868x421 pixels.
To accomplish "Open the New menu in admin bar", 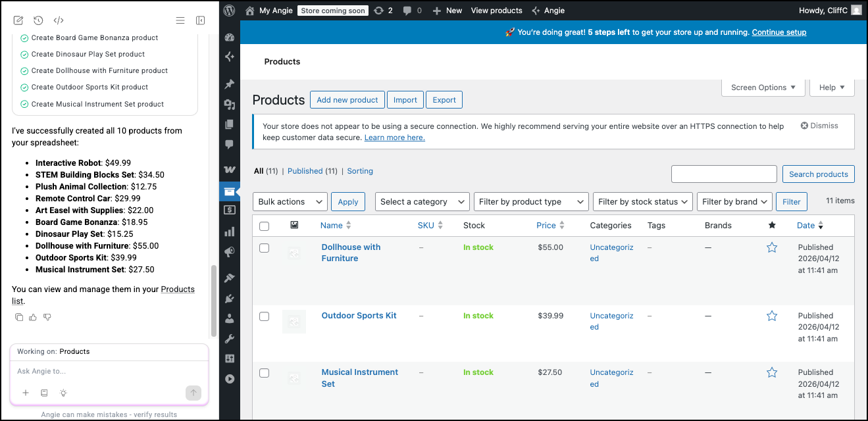I will (x=447, y=11).
